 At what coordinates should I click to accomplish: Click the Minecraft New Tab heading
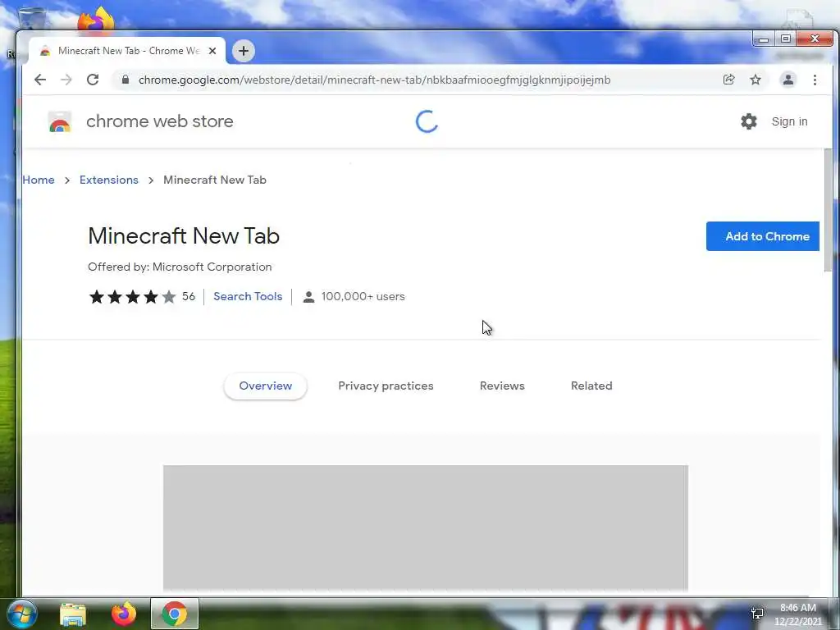pos(184,236)
